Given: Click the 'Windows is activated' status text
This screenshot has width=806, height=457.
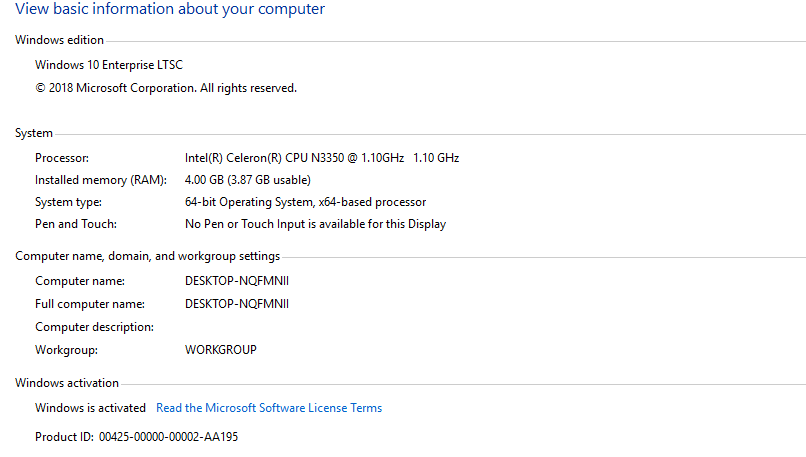Looking at the screenshot, I should (x=90, y=408).
